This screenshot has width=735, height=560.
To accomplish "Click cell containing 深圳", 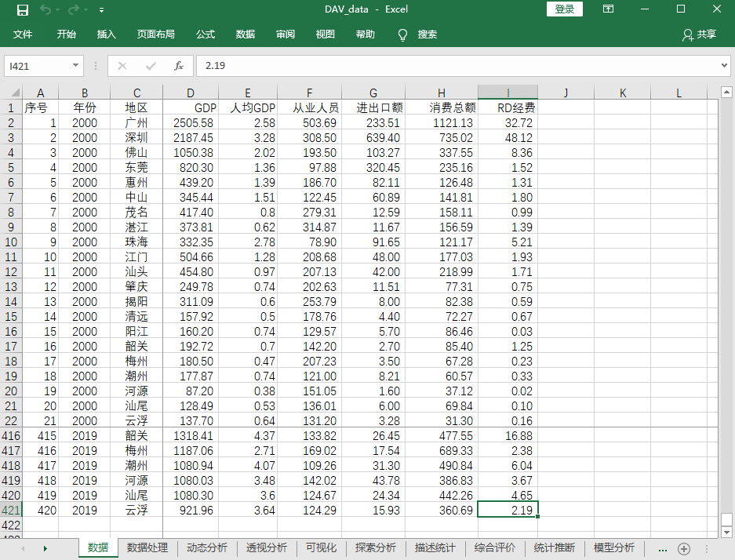I will [x=136, y=138].
